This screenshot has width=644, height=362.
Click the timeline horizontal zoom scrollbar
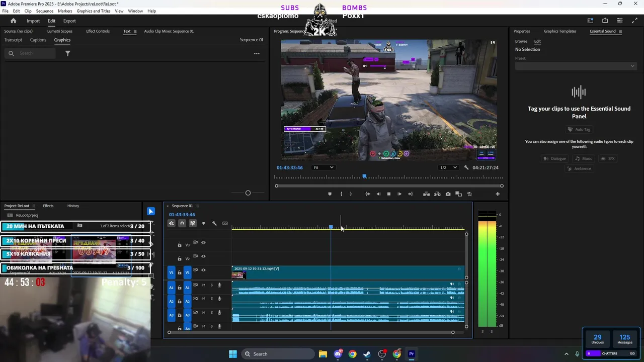(311, 332)
